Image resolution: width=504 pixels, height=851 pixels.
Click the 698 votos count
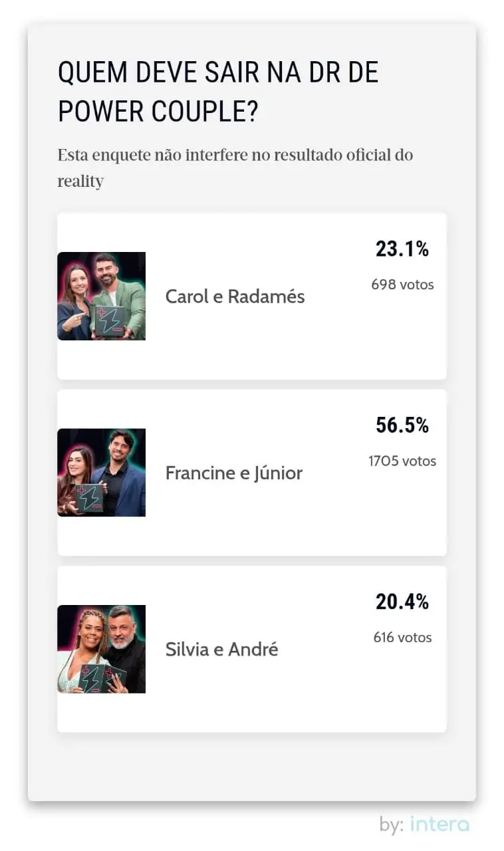click(402, 285)
